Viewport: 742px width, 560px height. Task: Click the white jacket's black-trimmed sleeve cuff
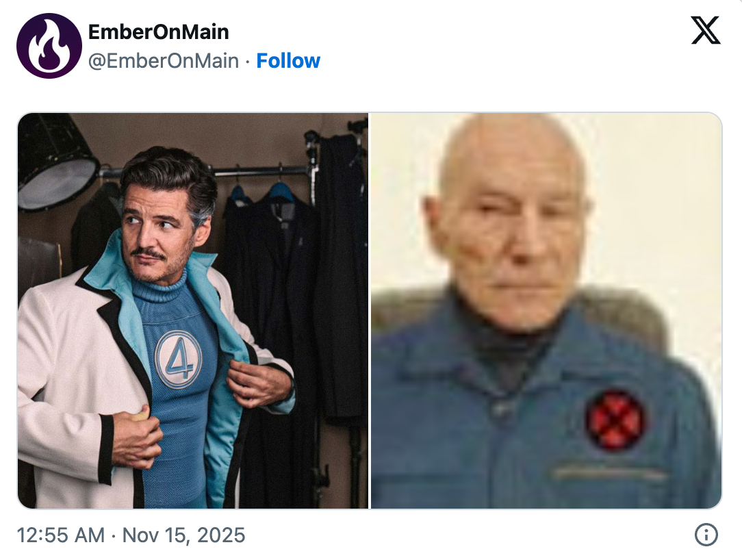coord(105,443)
